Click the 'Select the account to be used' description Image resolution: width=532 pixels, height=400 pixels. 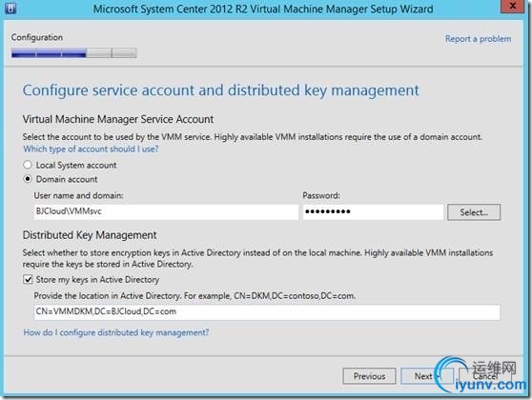[x=253, y=137]
